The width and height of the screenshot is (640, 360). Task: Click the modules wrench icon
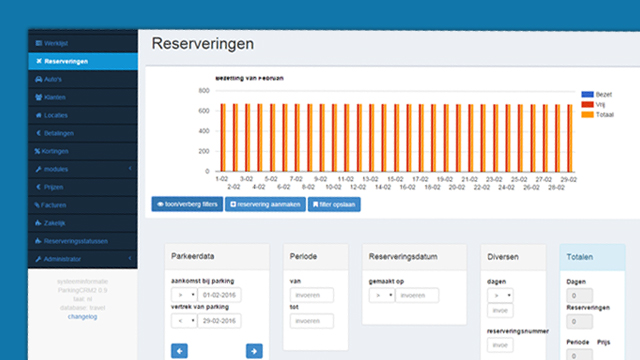click(39, 169)
